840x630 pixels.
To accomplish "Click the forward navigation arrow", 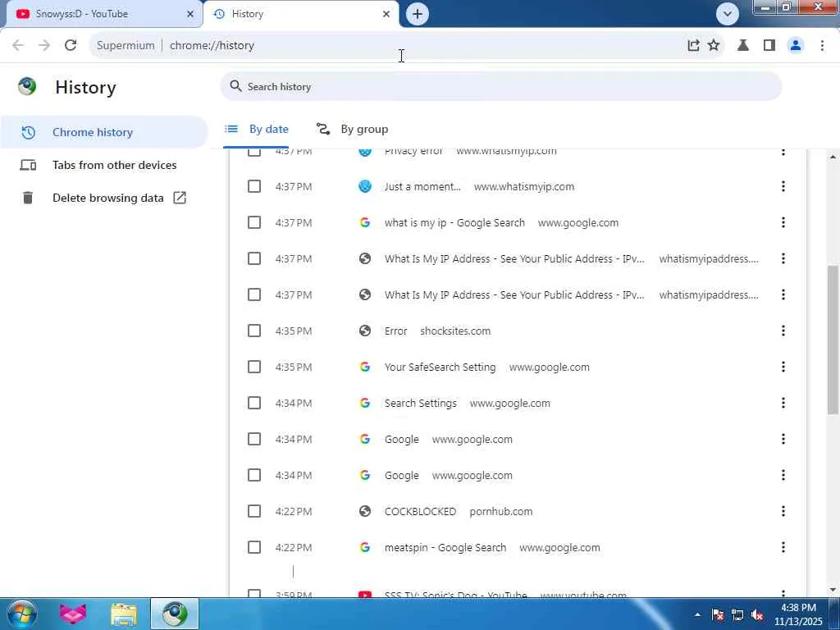I will click(44, 45).
